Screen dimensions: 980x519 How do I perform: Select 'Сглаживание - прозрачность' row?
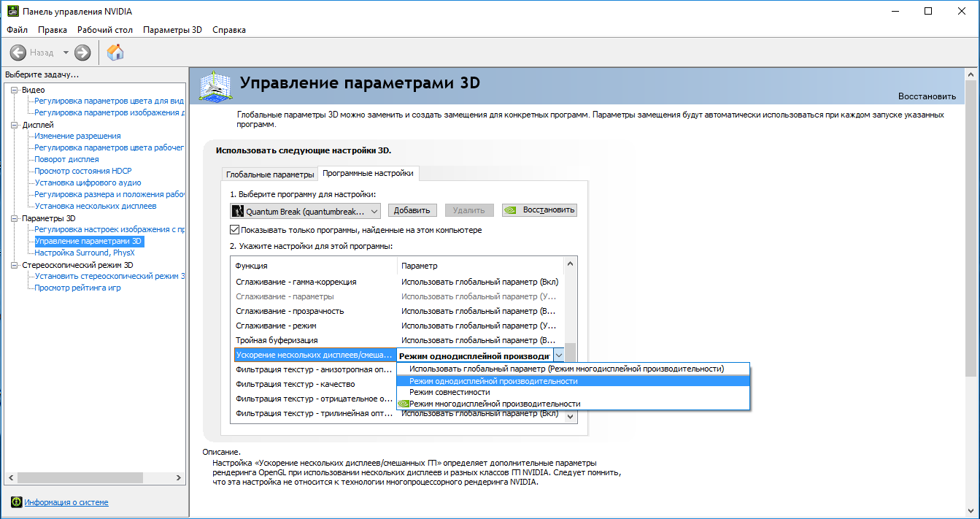(400, 311)
